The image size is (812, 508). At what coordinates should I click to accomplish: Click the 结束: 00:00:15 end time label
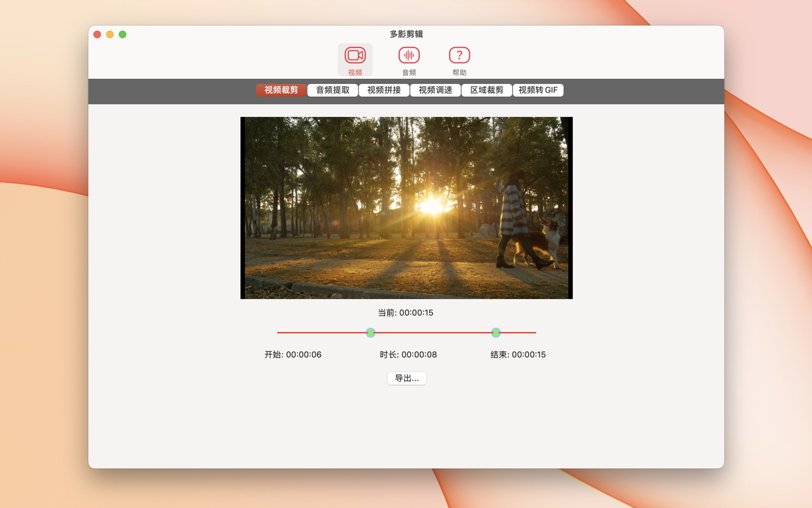[x=518, y=354]
